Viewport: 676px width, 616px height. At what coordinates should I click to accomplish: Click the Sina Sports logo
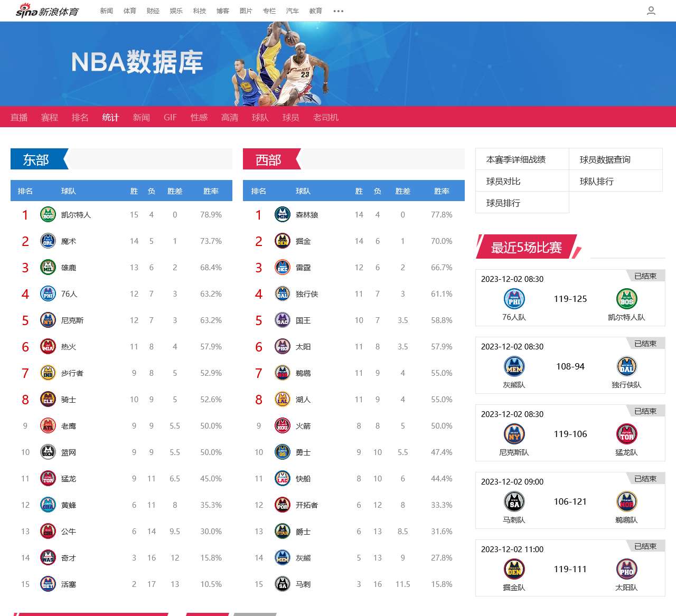[47, 11]
